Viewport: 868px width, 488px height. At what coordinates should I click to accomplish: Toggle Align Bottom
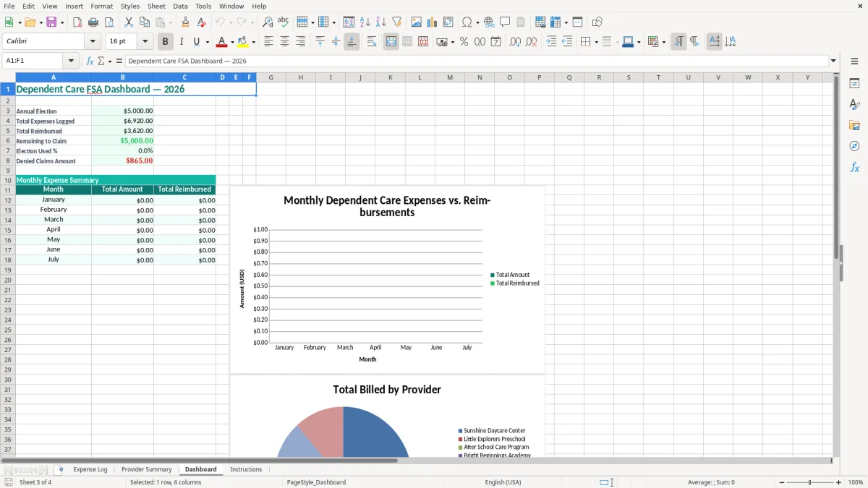pos(352,42)
